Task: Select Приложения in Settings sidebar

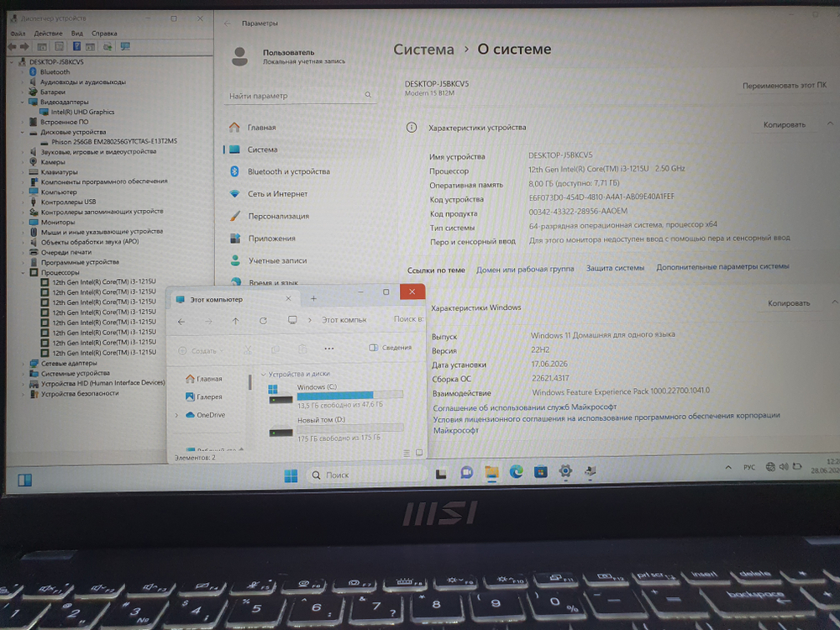Action: (x=271, y=239)
